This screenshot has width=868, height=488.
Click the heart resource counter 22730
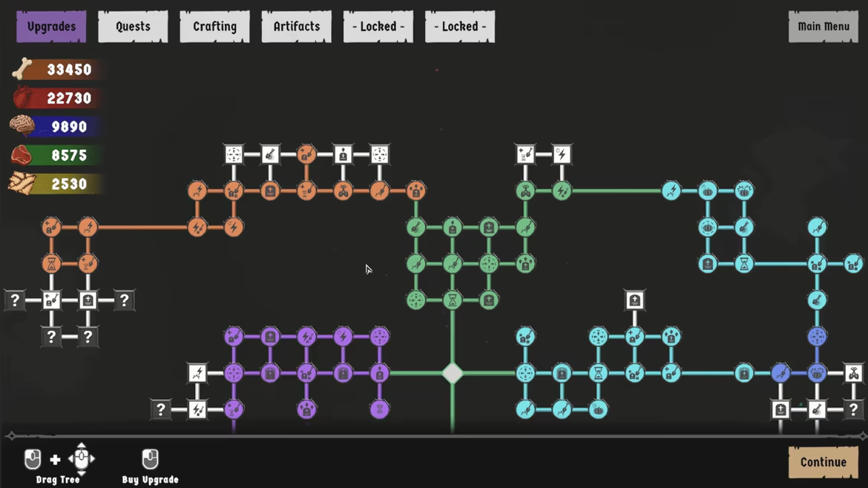point(57,98)
